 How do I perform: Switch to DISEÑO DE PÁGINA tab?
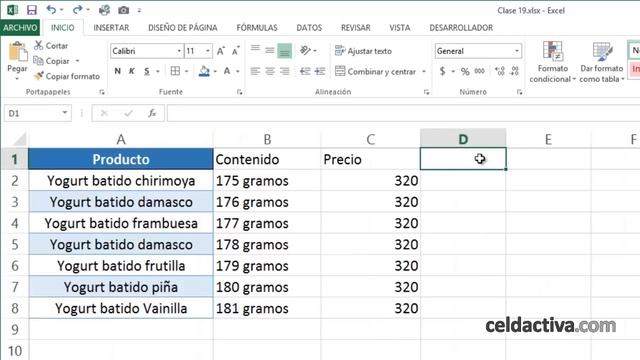182,28
